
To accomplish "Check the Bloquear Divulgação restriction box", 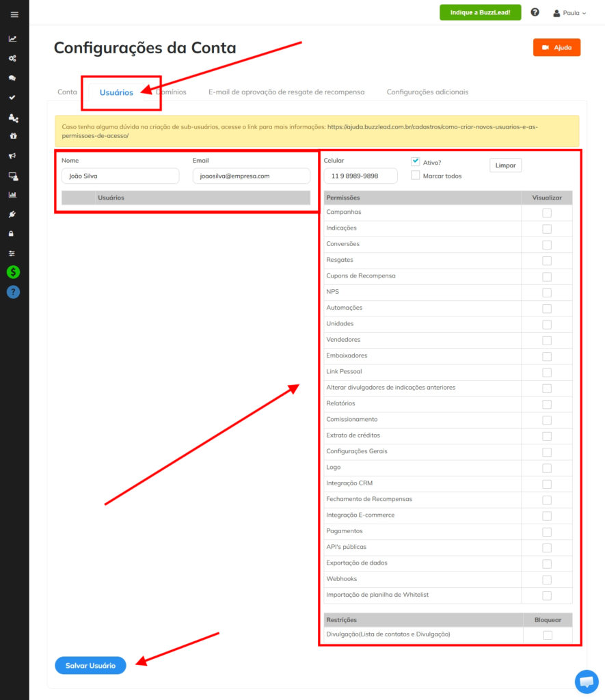I will [x=548, y=635].
